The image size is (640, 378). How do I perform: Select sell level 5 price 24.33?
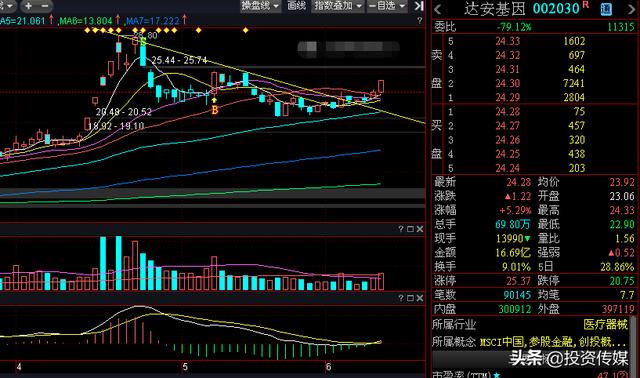coord(508,41)
